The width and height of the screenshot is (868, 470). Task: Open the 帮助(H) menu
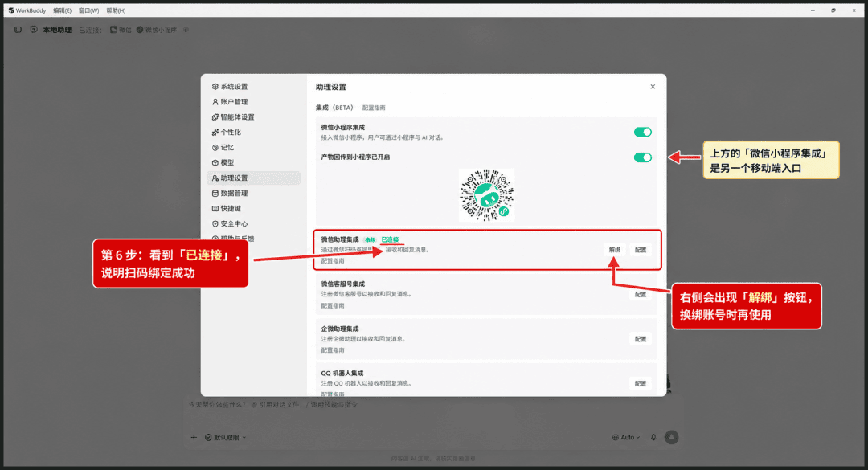[x=116, y=10]
